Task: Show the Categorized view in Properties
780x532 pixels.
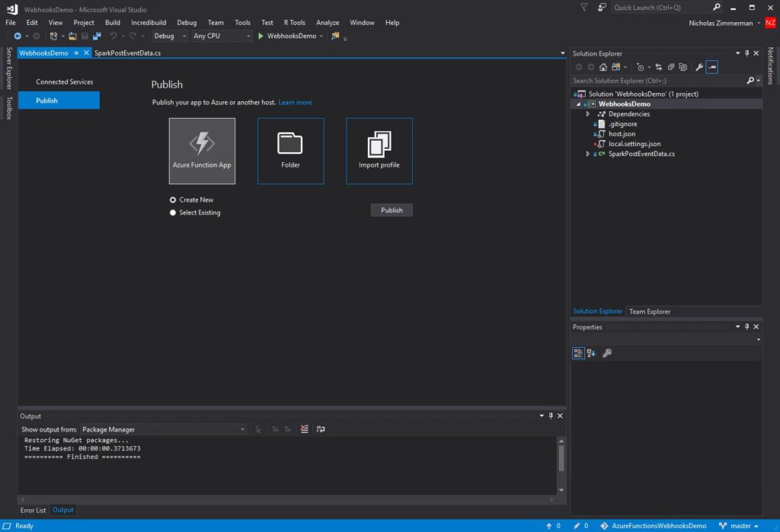Action: pyautogui.click(x=578, y=353)
